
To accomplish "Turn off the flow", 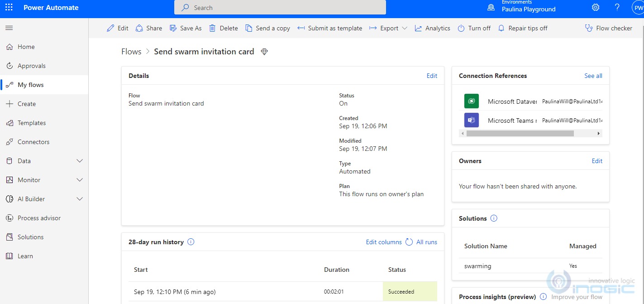I will point(474,28).
